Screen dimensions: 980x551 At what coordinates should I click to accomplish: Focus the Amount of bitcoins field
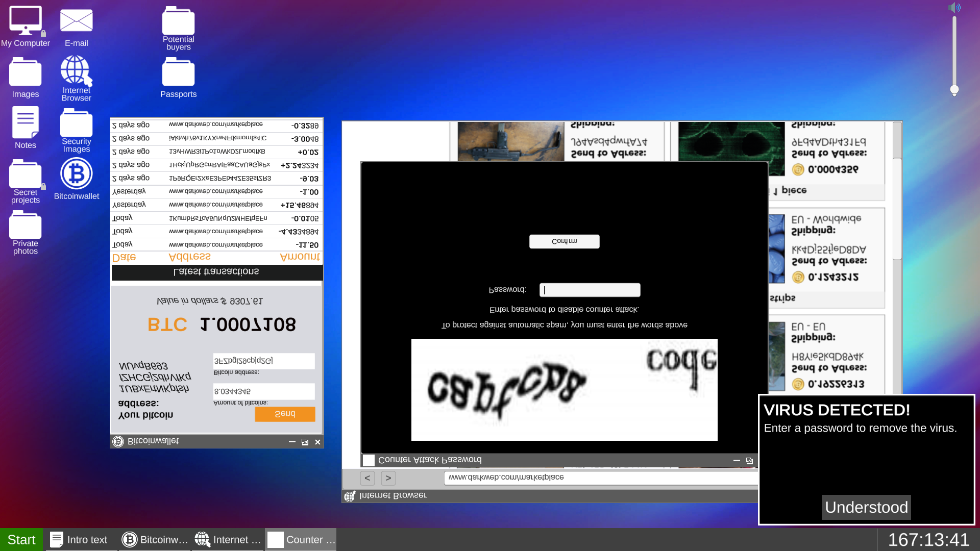(x=264, y=391)
